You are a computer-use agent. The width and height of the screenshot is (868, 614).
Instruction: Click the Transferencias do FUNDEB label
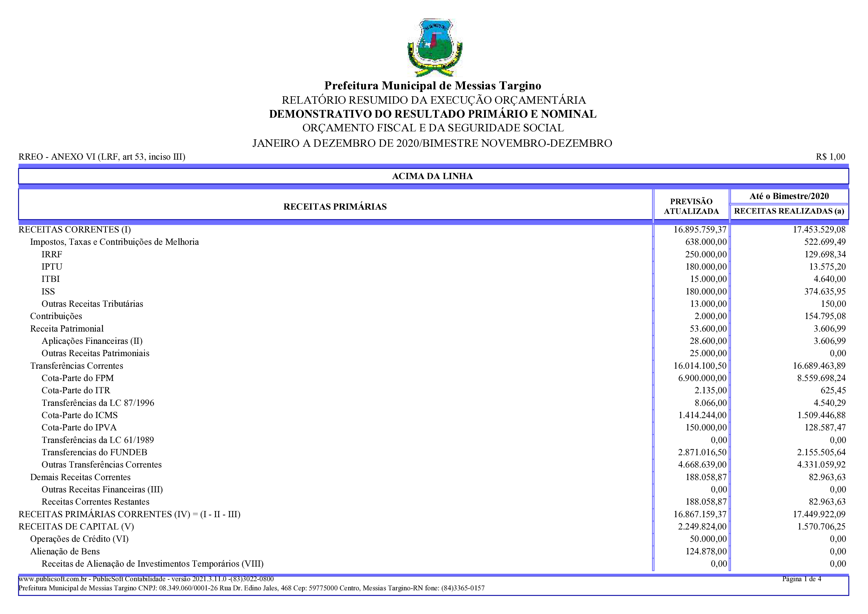[94, 452]
